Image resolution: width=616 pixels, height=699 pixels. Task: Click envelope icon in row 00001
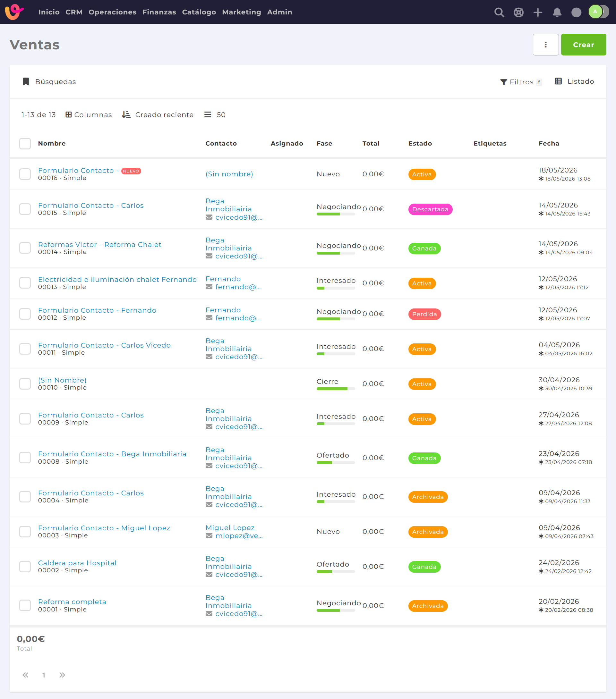[x=209, y=613]
